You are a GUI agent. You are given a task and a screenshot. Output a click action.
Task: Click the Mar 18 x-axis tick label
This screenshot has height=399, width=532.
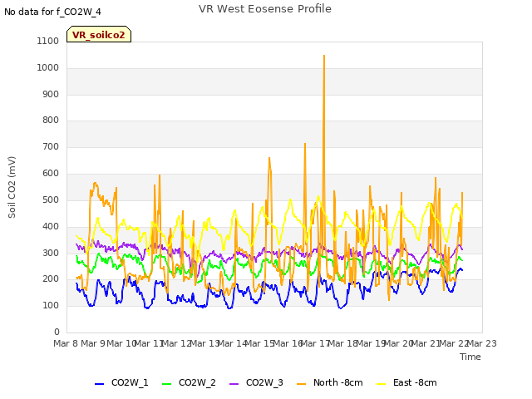[342, 343]
